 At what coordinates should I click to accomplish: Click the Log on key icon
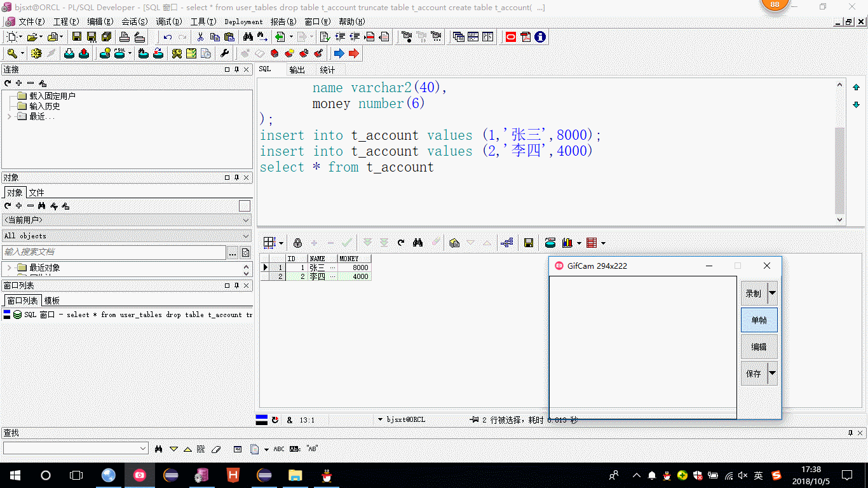[x=13, y=53]
